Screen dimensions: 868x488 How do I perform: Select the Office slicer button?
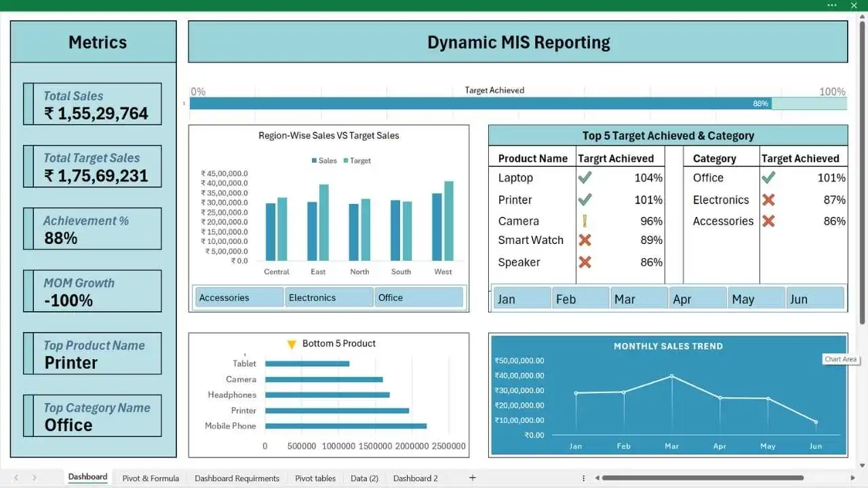(x=419, y=298)
